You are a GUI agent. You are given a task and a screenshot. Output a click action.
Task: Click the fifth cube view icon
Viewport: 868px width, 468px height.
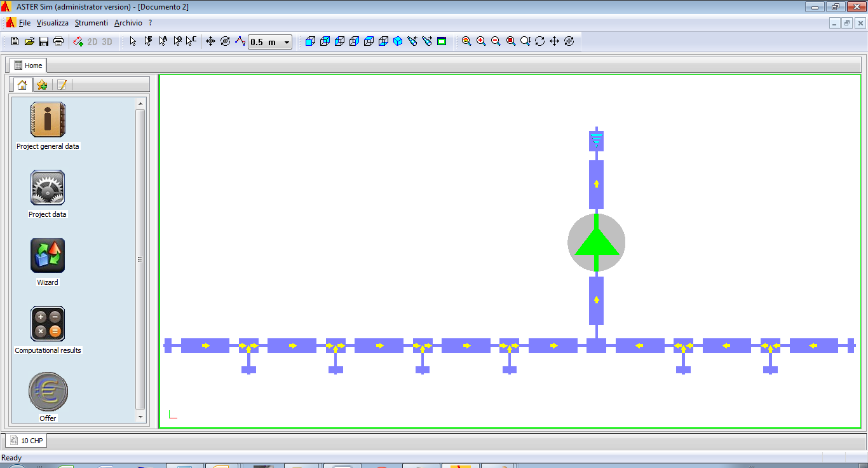pos(369,41)
